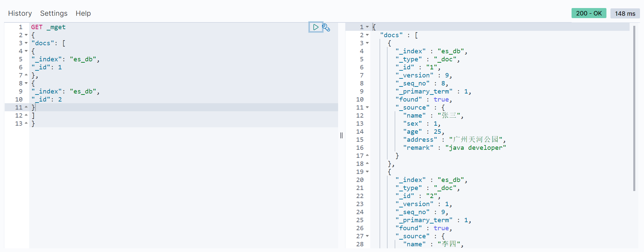Click the response line 25 "_primary_term" : 1
This screenshot has width=644, height=252.
[433, 220]
